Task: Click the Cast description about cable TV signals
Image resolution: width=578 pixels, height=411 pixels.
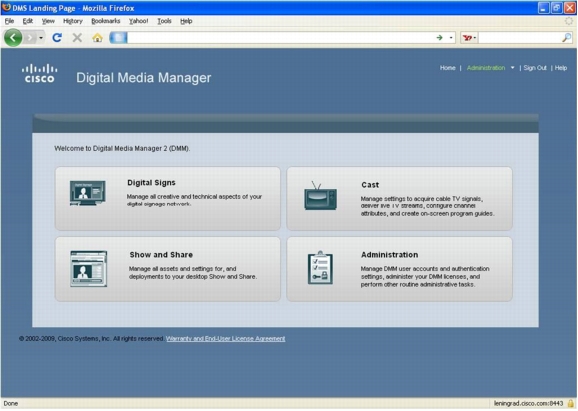Action: pos(427,206)
